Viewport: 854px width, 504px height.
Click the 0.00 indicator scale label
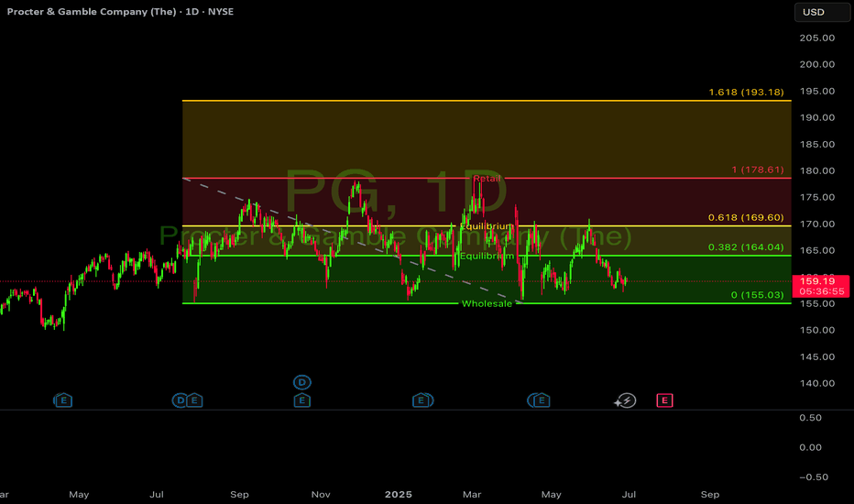coord(810,447)
